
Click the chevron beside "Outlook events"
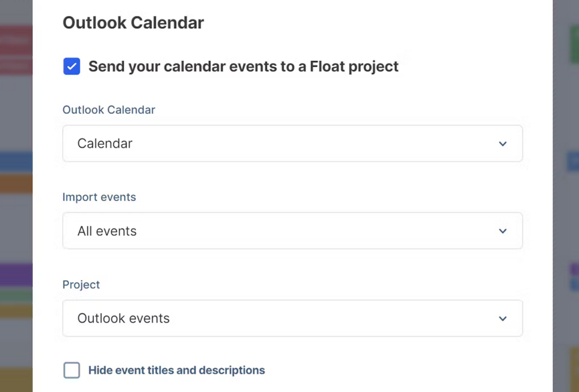coord(502,318)
